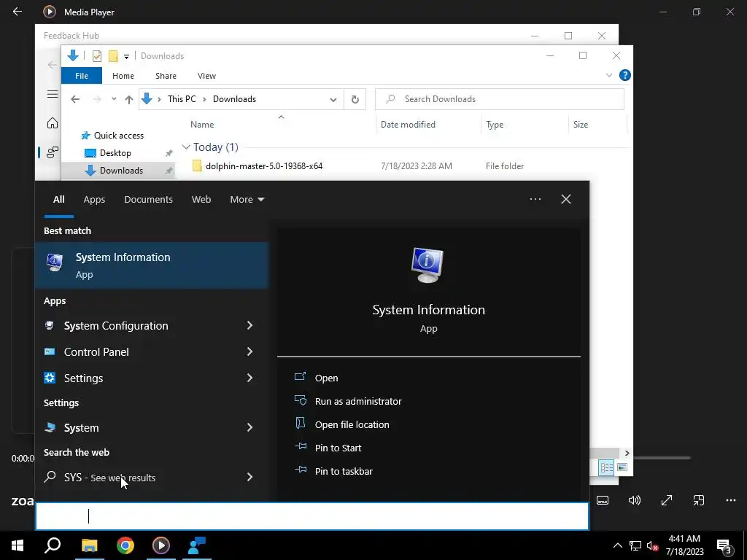Click the Pin to taskbar pin icon
Viewport: 747px width, 560px height.
pos(300,470)
